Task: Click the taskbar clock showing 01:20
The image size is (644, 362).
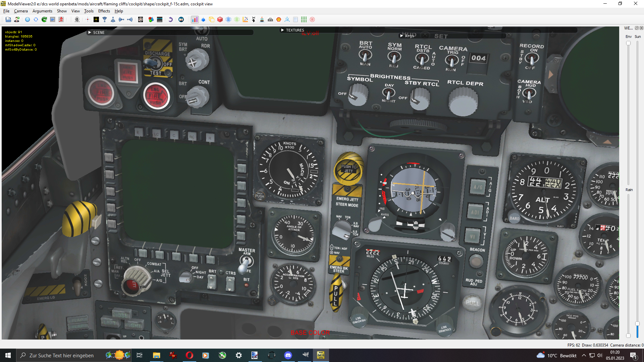Action: (615, 355)
